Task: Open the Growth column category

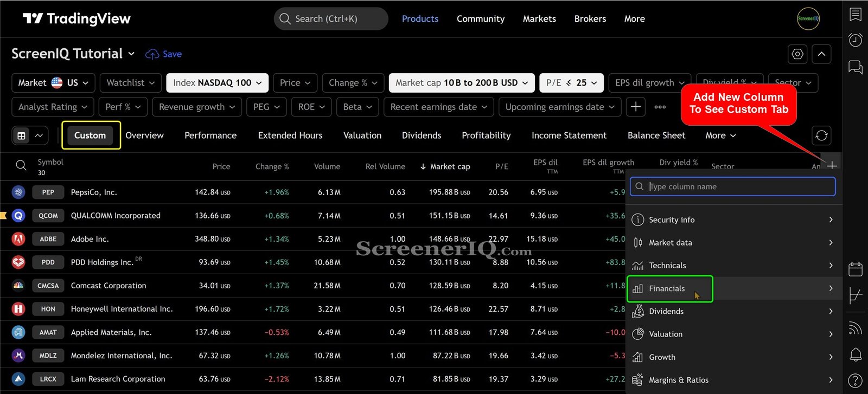Action: 734,357
